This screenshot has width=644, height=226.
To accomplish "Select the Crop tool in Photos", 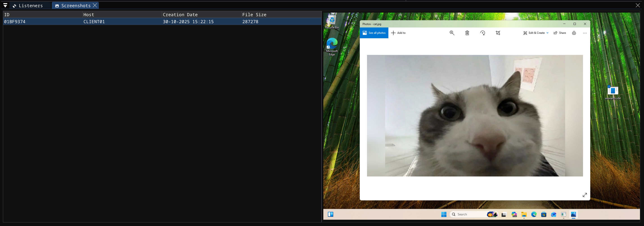I will click(x=498, y=33).
